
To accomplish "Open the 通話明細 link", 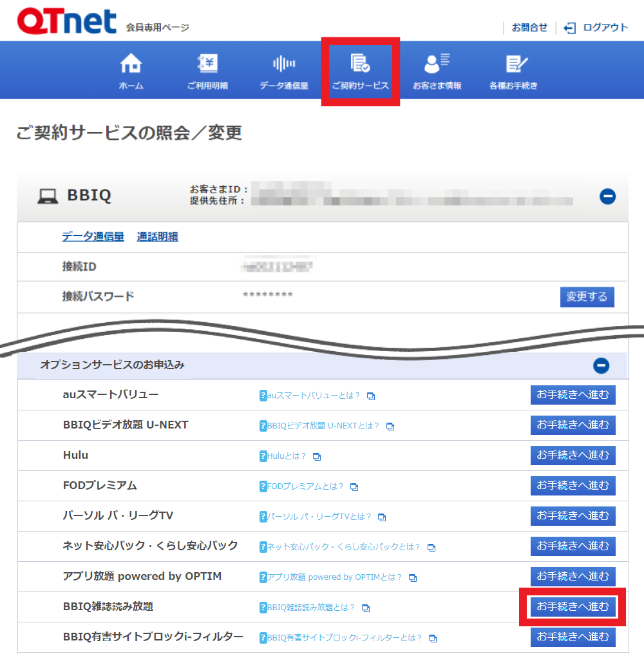I will (157, 236).
